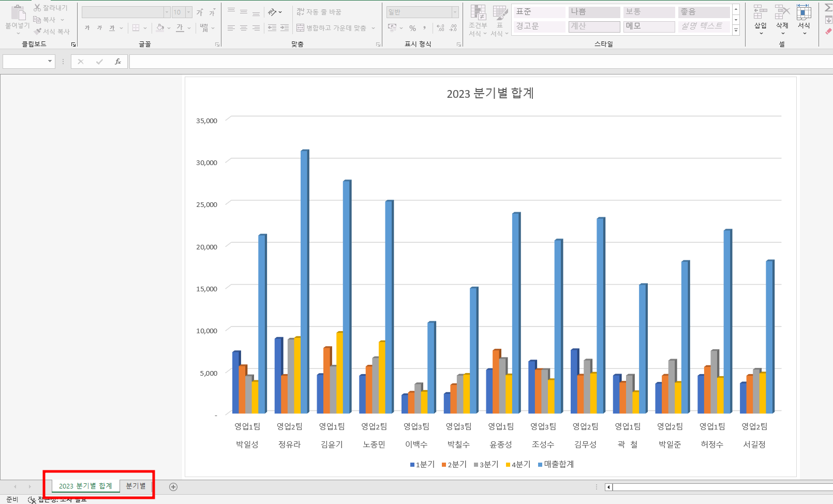Viewport: 833px width, 504px height.
Task: Click the increase decimal icon
Action: point(440,28)
